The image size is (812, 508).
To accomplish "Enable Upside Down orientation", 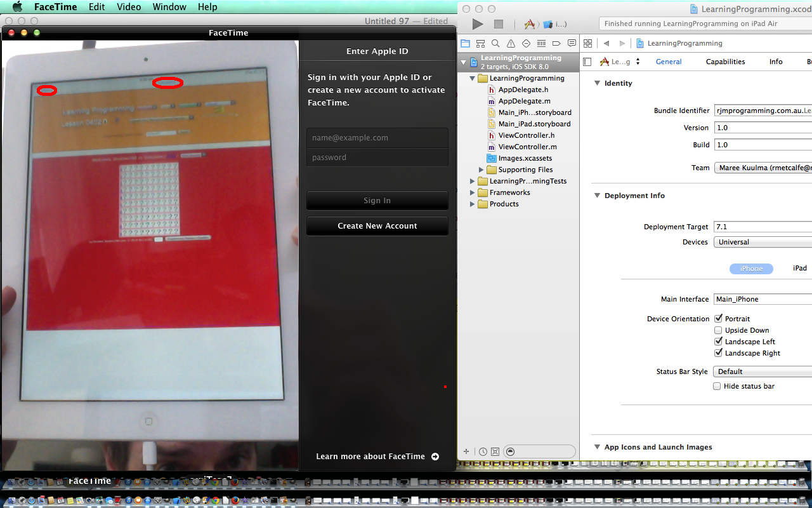I will pyautogui.click(x=718, y=330).
